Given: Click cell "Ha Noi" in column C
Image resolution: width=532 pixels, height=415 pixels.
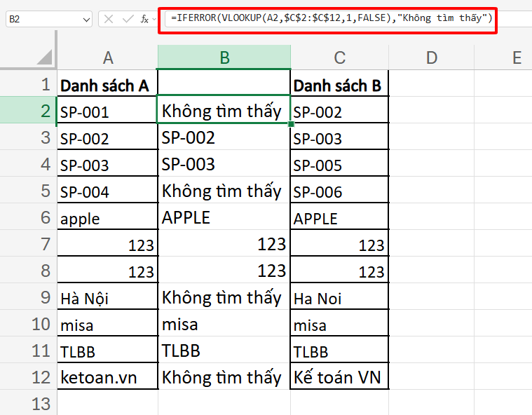Looking at the screenshot, I should 340,297.
